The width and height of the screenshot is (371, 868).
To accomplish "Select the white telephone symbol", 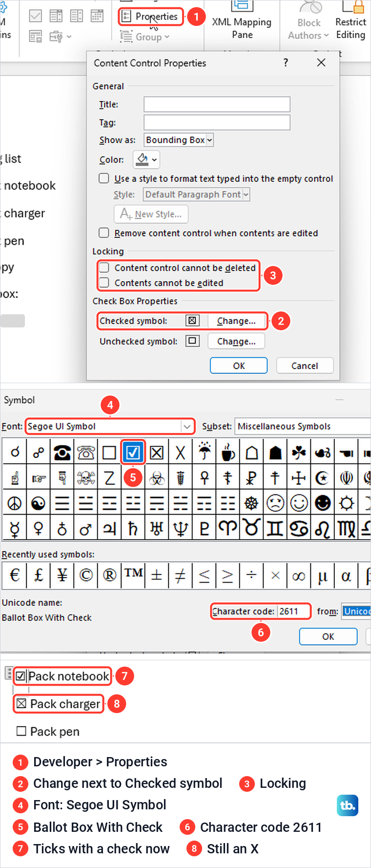I will 86,452.
